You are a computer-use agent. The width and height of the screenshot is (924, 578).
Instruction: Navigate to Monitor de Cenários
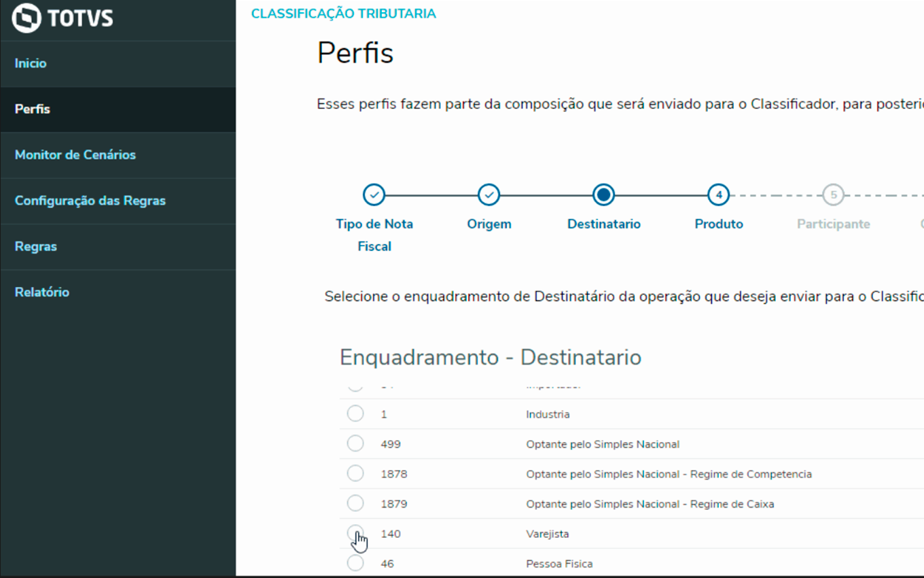coord(75,155)
